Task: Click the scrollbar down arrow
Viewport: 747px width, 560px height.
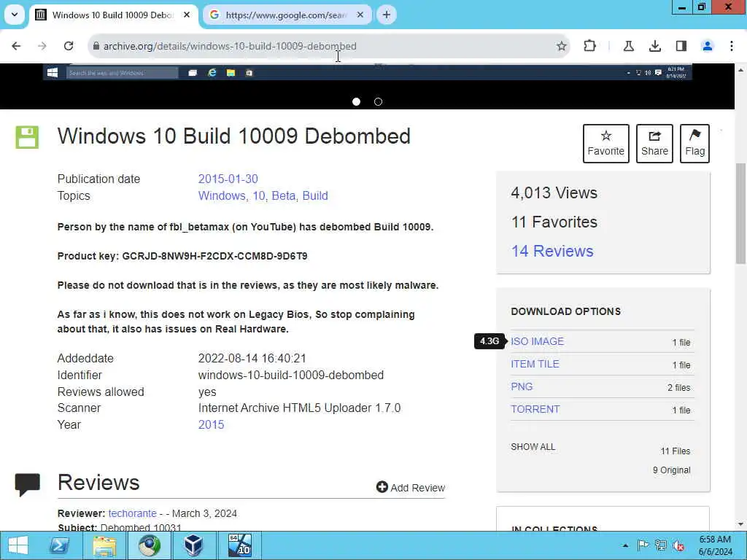Action: click(x=741, y=524)
